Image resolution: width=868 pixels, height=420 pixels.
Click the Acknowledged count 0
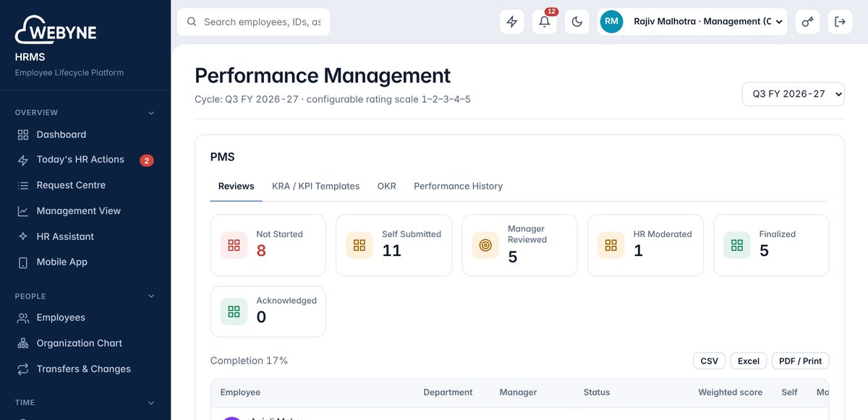pos(261,317)
